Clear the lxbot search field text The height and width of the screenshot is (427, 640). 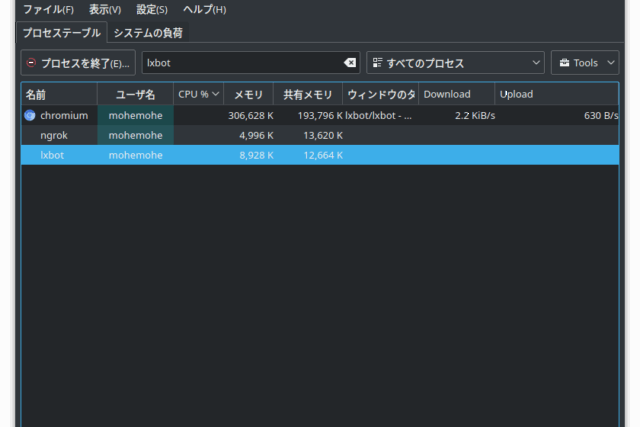click(x=350, y=63)
